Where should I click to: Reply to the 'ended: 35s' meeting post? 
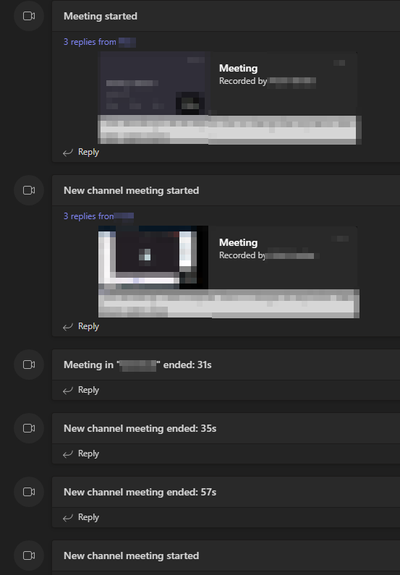(x=81, y=454)
